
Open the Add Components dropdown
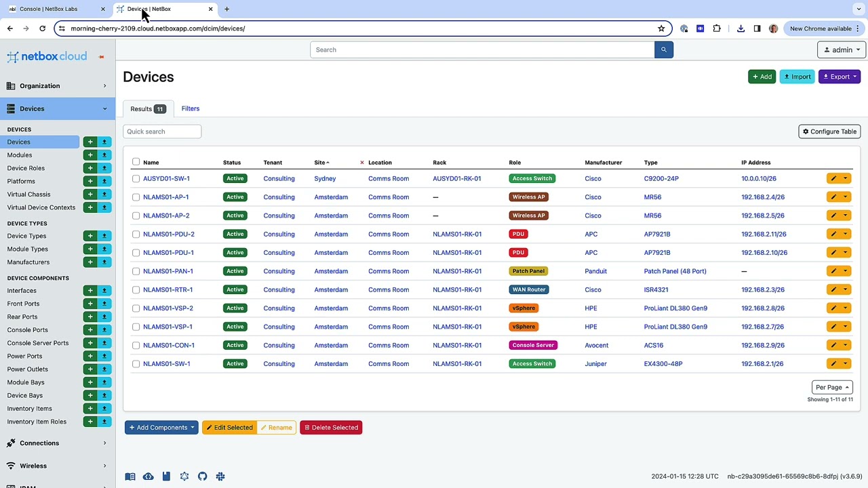161,428
